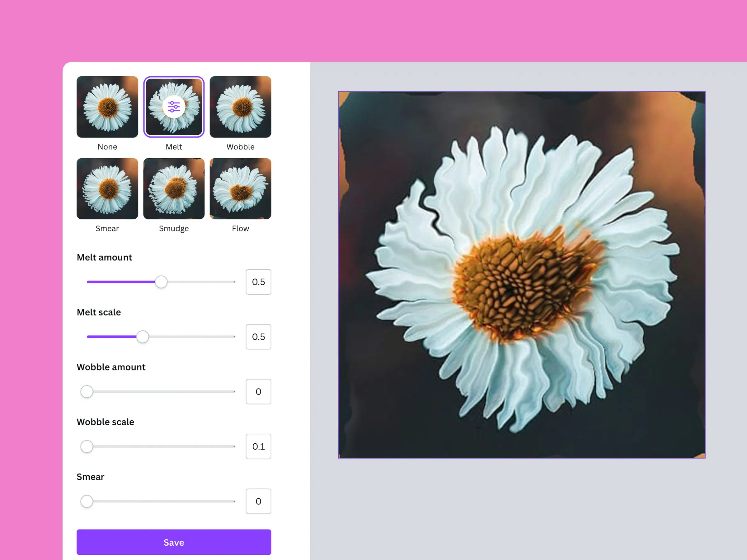The image size is (747, 560).
Task: Focus the Smear value field
Action: coord(258,501)
